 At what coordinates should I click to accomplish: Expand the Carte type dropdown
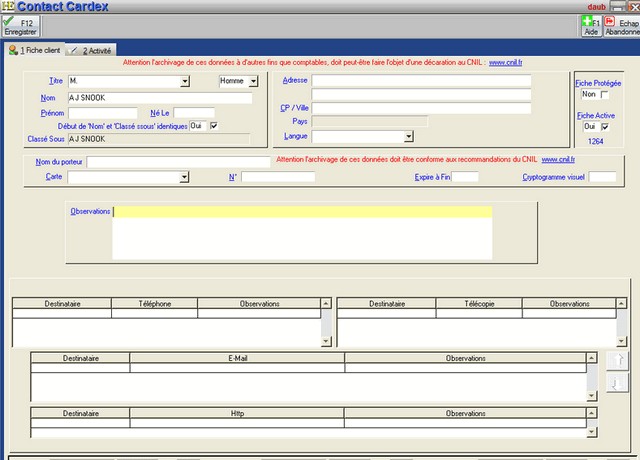coord(184,177)
